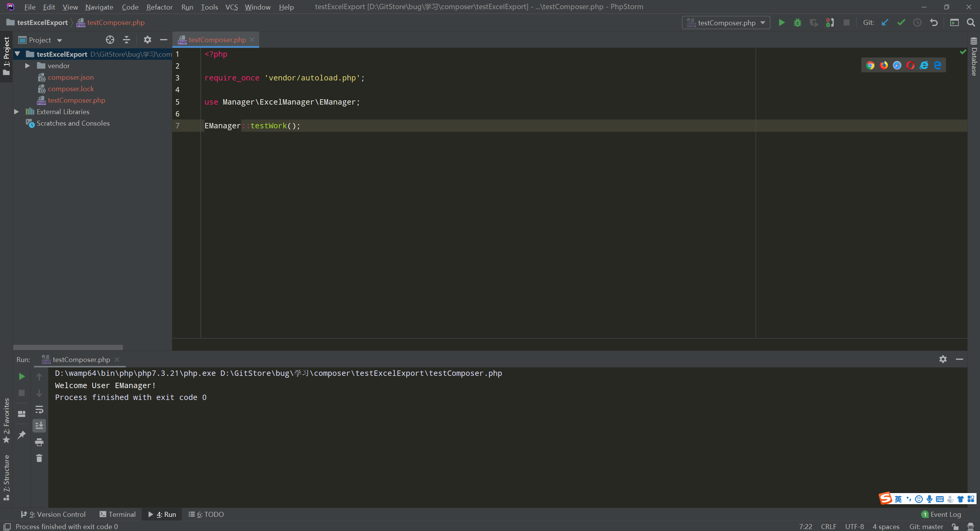The image size is (980, 531).
Task: Open file in Firefox browser icon
Action: tap(884, 65)
